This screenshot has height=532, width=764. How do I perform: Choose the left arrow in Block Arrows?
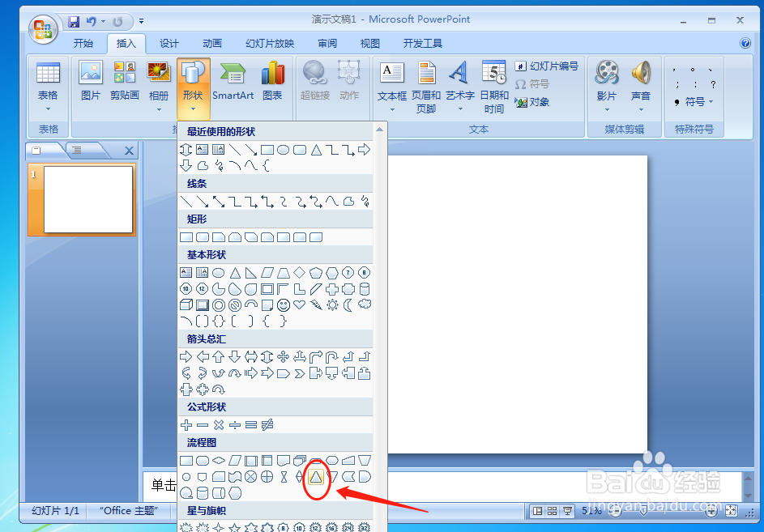pos(203,357)
